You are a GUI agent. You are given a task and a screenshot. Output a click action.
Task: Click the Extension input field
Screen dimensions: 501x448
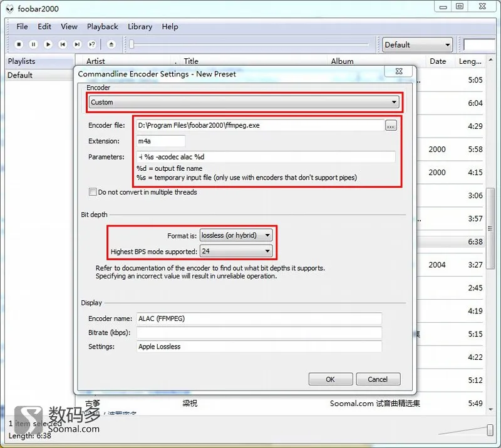[x=161, y=141]
